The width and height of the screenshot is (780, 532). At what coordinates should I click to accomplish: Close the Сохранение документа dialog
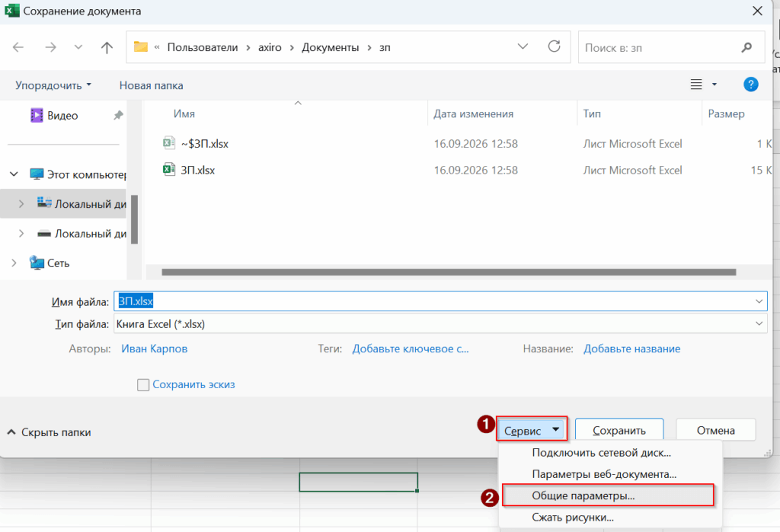coord(757,11)
